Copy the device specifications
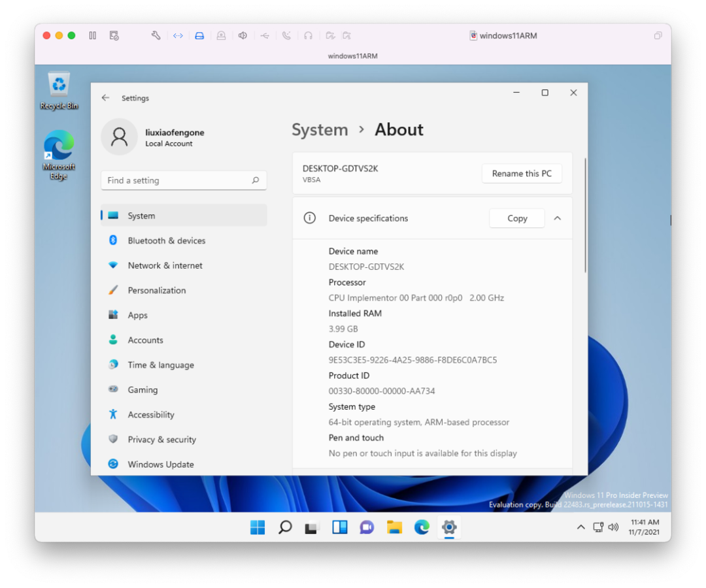 pos(516,218)
